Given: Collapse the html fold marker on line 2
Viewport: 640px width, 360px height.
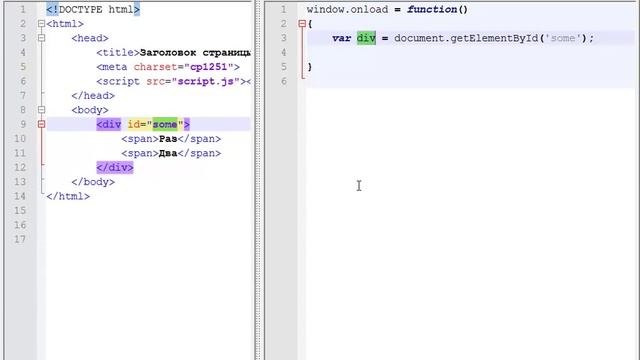Looking at the screenshot, I should [x=41, y=24].
